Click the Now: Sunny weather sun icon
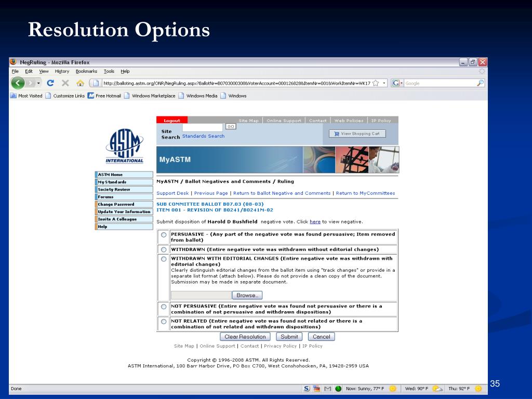The width and height of the screenshot is (532, 399). (x=393, y=389)
